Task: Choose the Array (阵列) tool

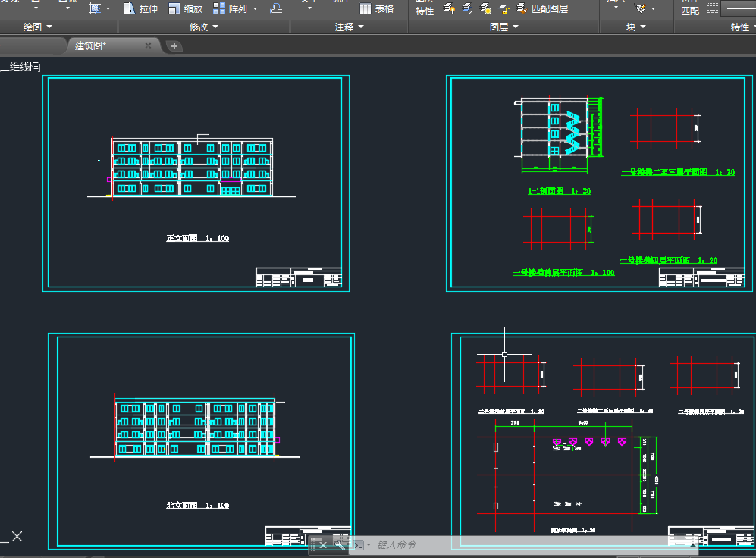Action: 219,8
